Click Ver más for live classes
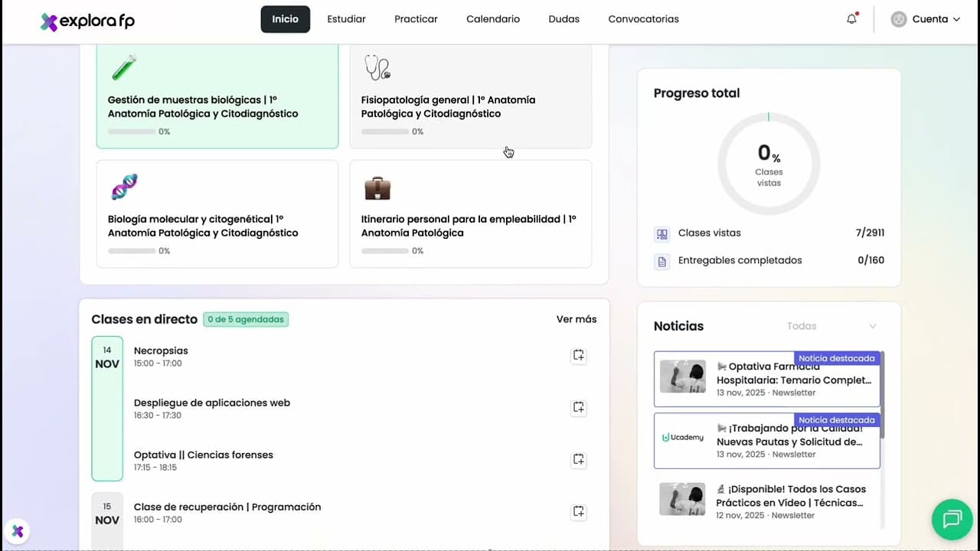The width and height of the screenshot is (980, 551). tap(576, 319)
